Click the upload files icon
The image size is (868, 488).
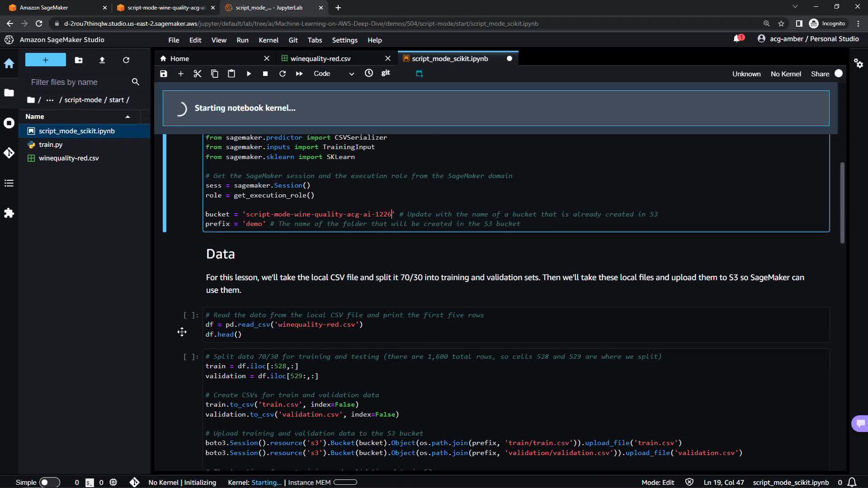tap(102, 60)
